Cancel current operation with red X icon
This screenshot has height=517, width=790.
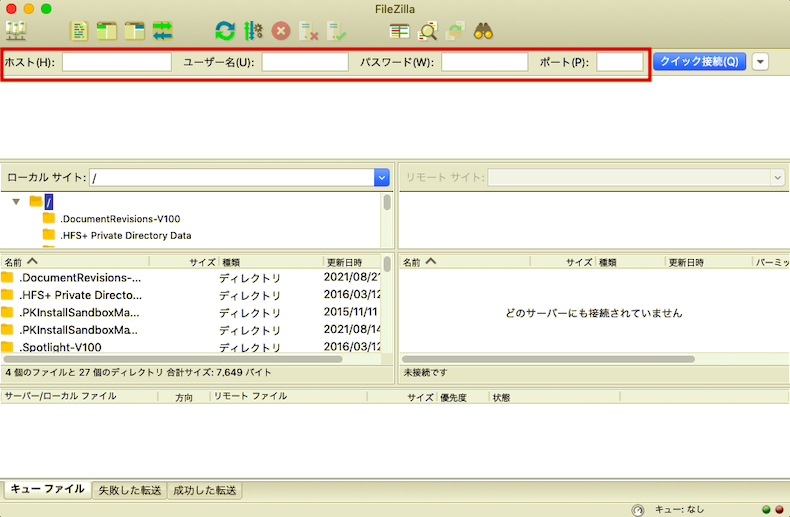coord(281,31)
